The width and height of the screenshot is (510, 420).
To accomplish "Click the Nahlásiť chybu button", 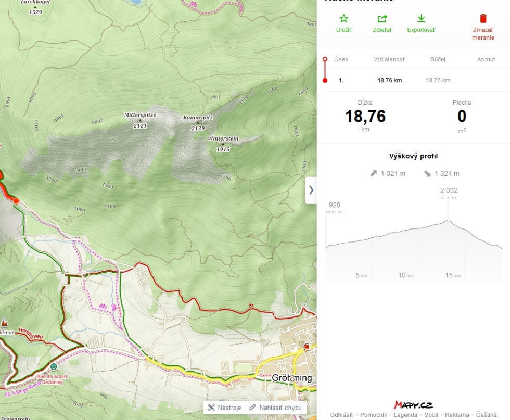I will click(275, 408).
